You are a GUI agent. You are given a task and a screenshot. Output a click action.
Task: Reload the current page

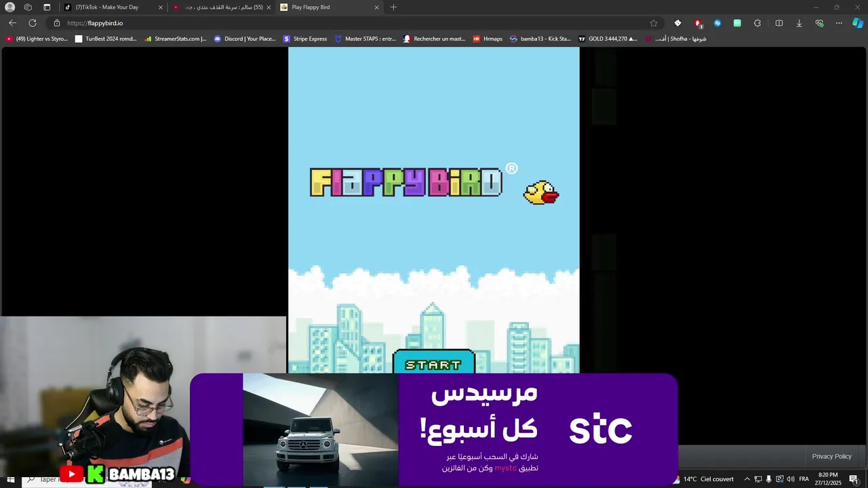32,23
